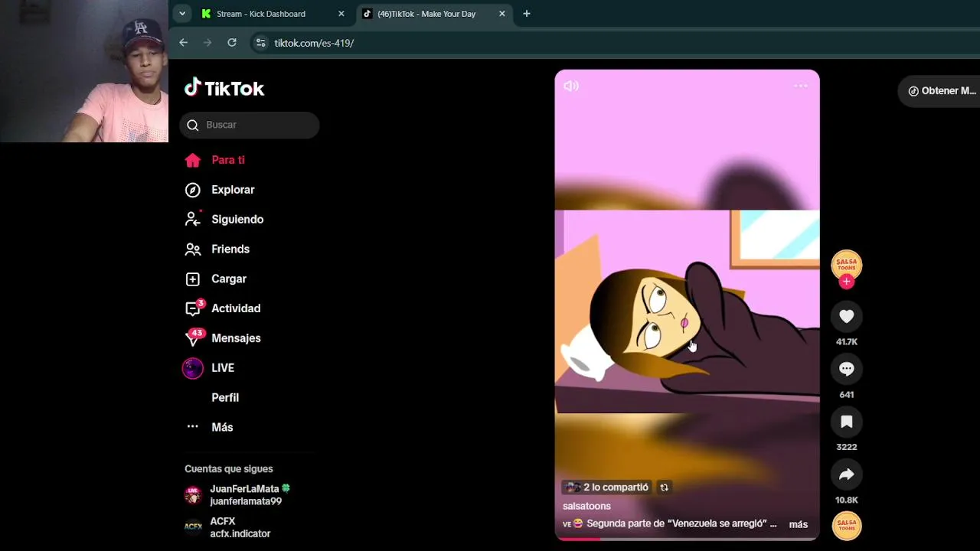This screenshot has width=980, height=551.
Task: Open Actividad notifications
Action: point(236,308)
